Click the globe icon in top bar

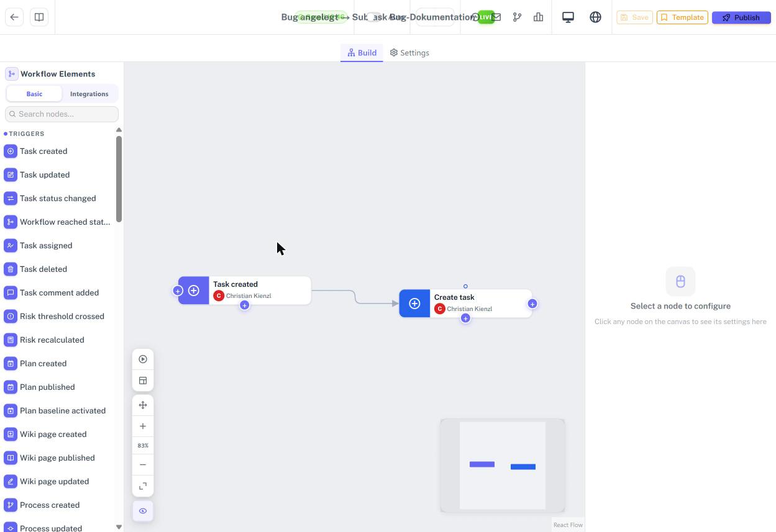click(x=595, y=17)
